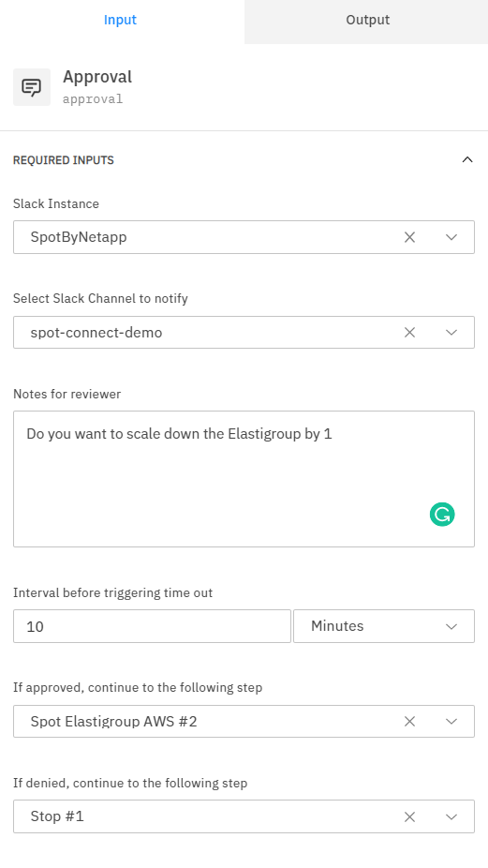Click the timeout interval field showing 10
Viewport: 488px width, 868px height.
152,626
